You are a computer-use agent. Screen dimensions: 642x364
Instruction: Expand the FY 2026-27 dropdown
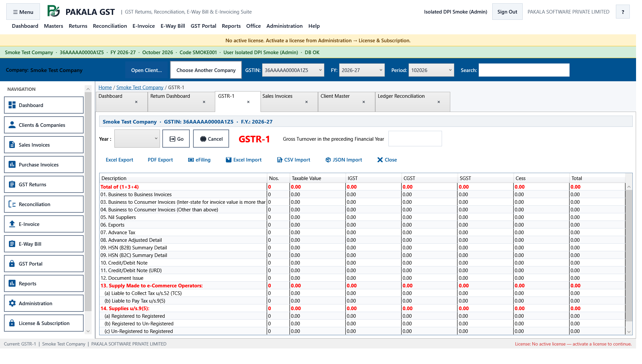[362, 70]
